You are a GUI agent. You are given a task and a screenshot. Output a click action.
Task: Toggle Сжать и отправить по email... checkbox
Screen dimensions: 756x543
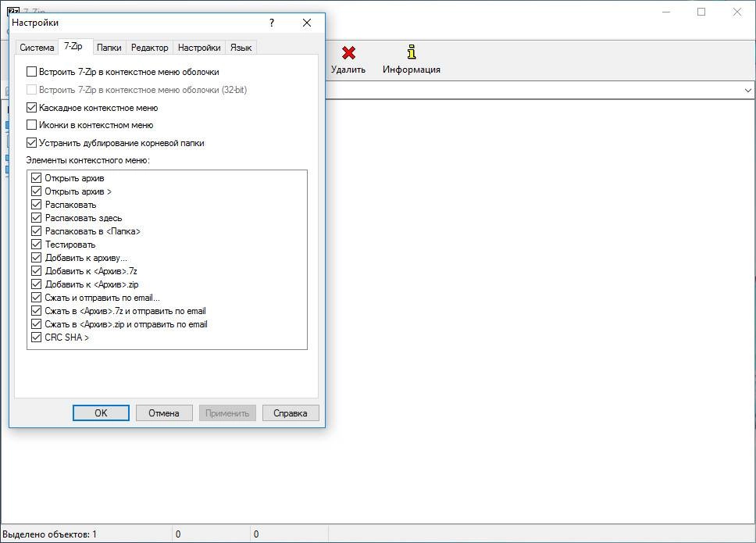[36, 298]
